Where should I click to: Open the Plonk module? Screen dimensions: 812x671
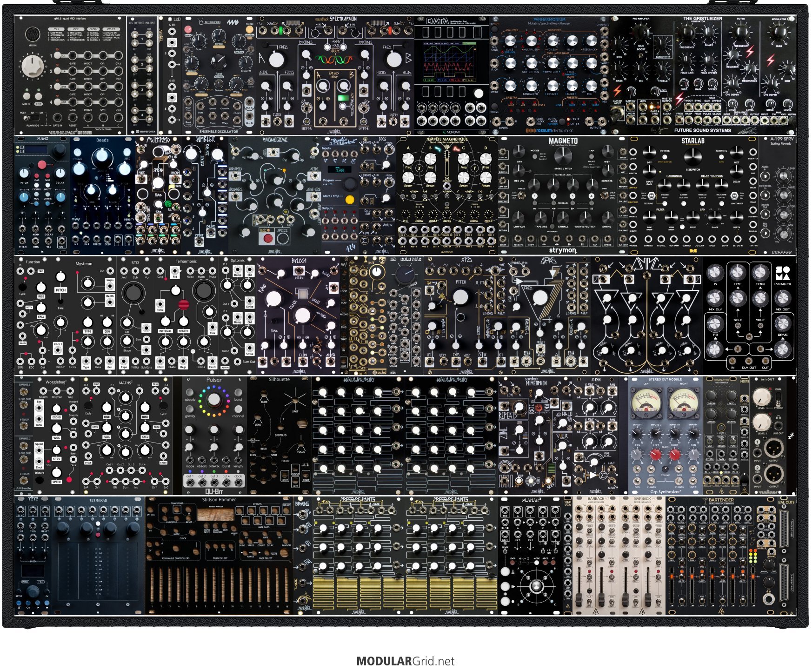coord(42,195)
